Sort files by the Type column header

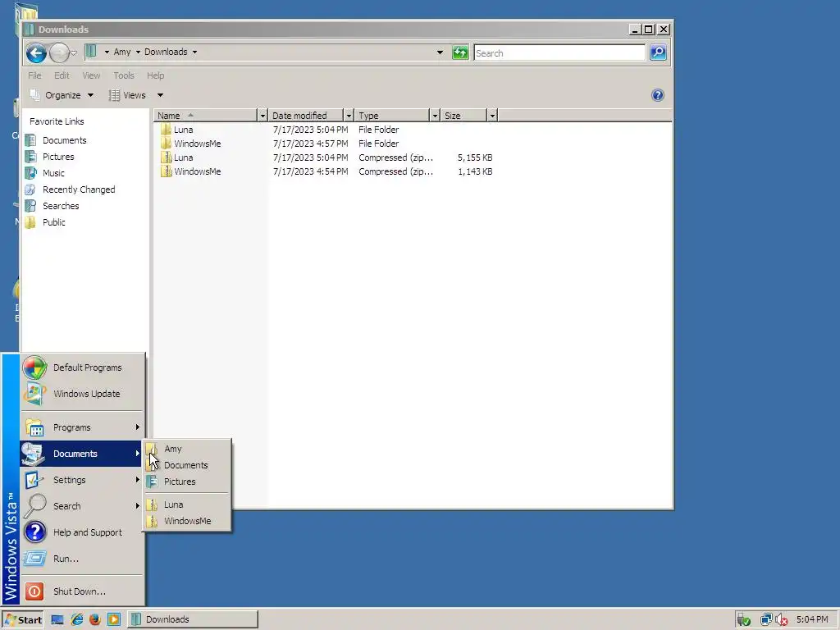coord(392,116)
